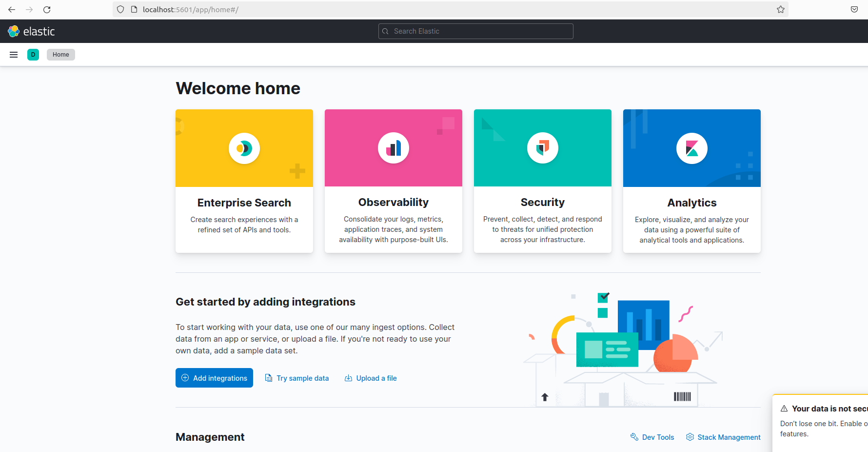The width and height of the screenshot is (868, 452).
Task: Open the Enterprise Search card title
Action: pos(244,203)
